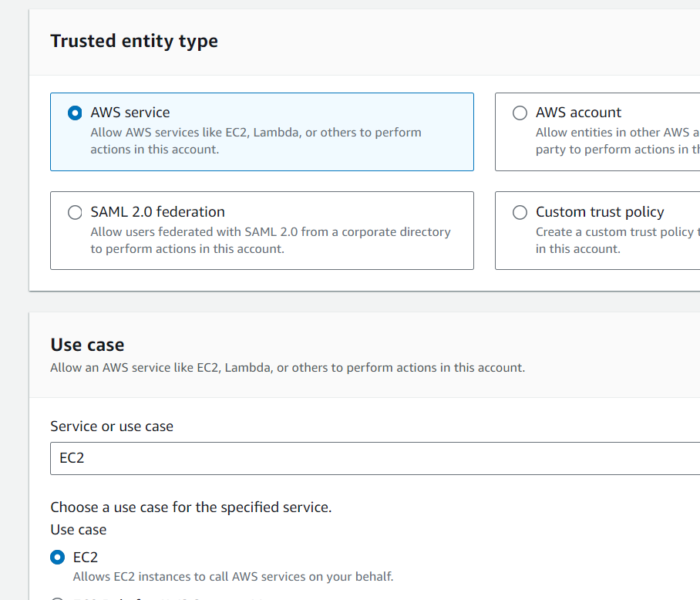Click 'Allows EC2 instances to call AWS services' description
700x600 pixels.
pyautogui.click(x=233, y=577)
